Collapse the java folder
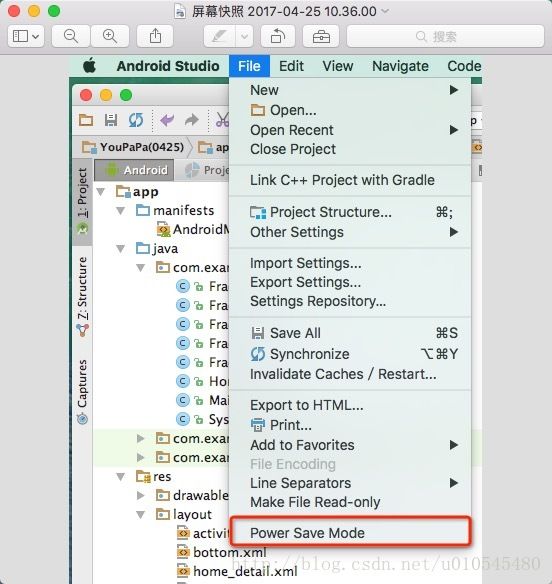552x584 pixels. pyautogui.click(x=121, y=249)
